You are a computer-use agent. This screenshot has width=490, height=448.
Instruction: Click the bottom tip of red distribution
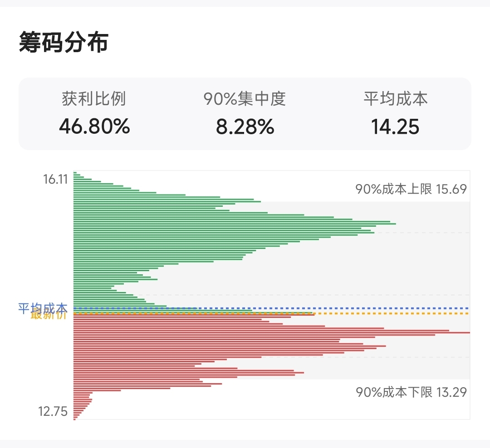pos(74,419)
